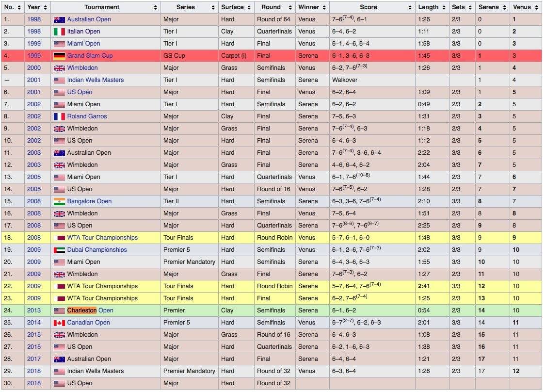Sort by Tournament column arrows
The image size is (546, 392).
click(155, 7)
